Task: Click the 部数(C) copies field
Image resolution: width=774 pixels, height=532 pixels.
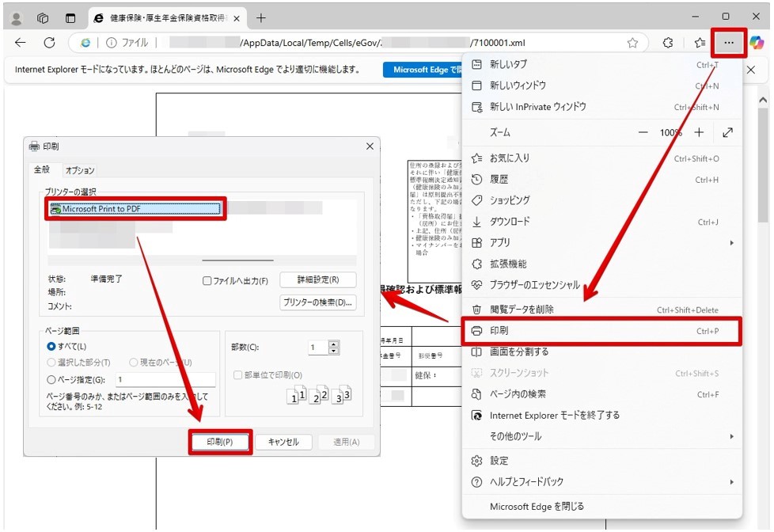Action: click(318, 348)
